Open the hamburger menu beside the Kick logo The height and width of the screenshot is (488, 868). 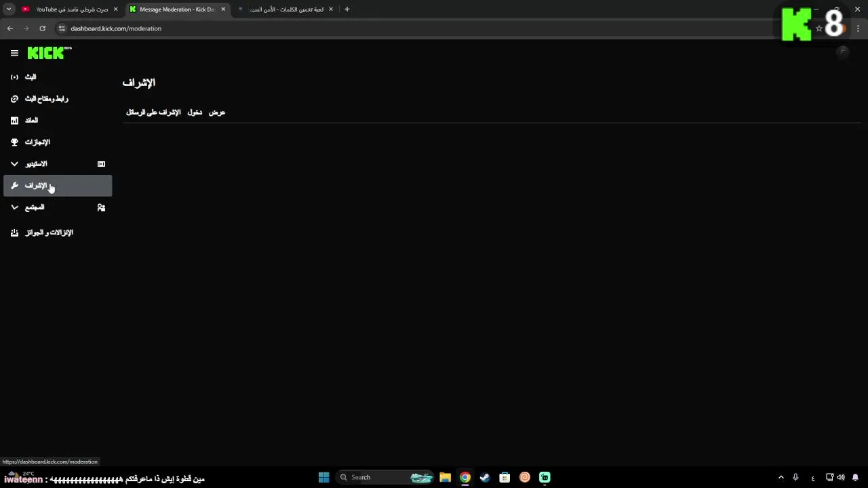coord(14,53)
